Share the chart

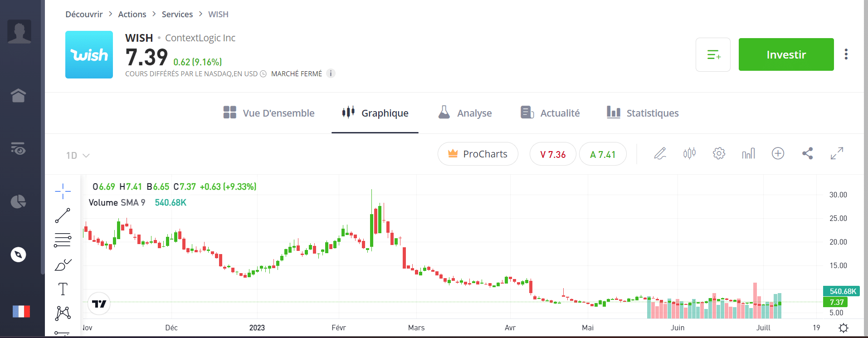click(x=807, y=153)
